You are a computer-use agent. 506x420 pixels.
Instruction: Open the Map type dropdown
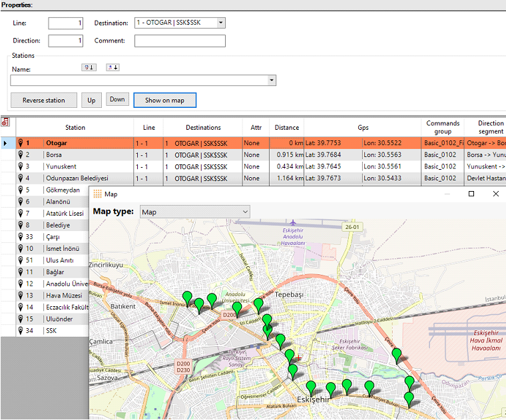click(195, 212)
